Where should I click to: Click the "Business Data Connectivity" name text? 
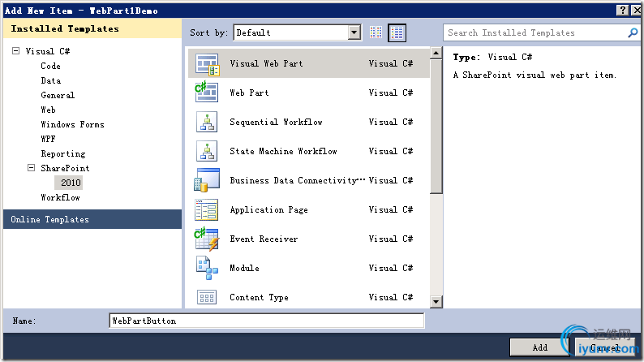tap(297, 180)
